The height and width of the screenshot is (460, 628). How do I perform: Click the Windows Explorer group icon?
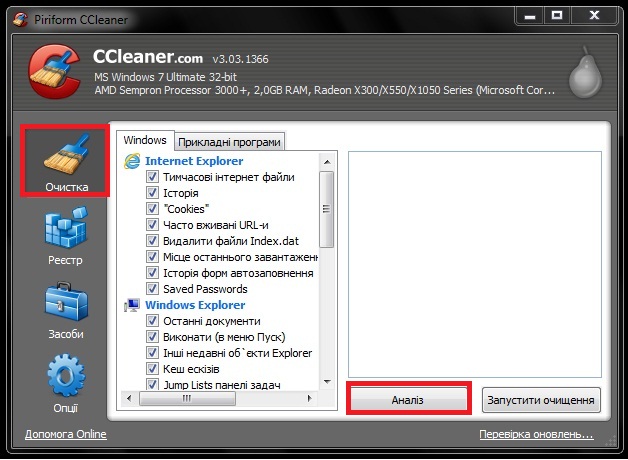[132, 305]
